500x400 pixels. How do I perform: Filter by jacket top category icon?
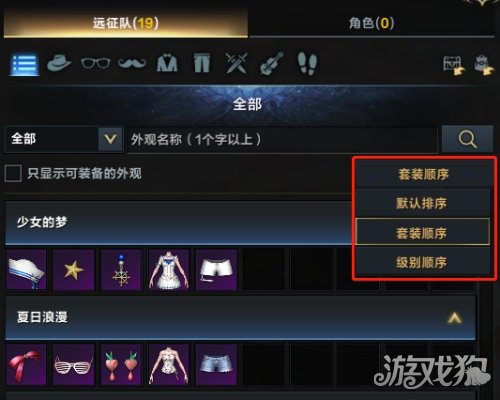(167, 63)
